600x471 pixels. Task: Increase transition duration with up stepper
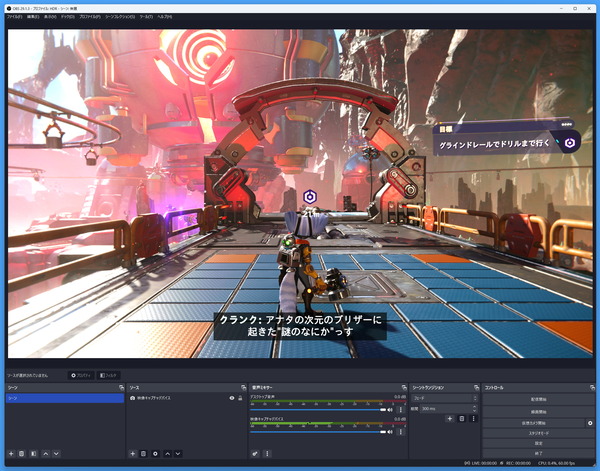[475, 407]
